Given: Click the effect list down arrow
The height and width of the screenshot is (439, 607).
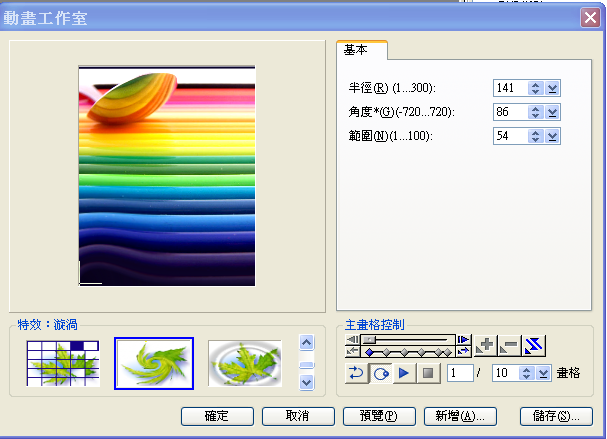Looking at the screenshot, I should coord(307,383).
